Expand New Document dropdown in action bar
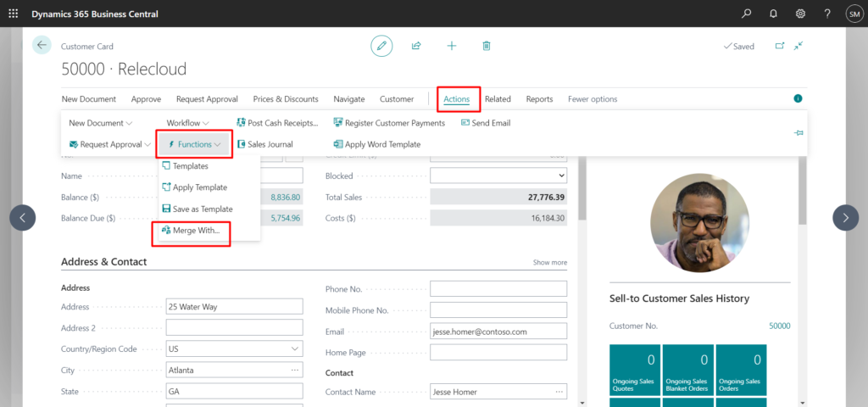Viewport: 868px width, 407px height. [101, 123]
